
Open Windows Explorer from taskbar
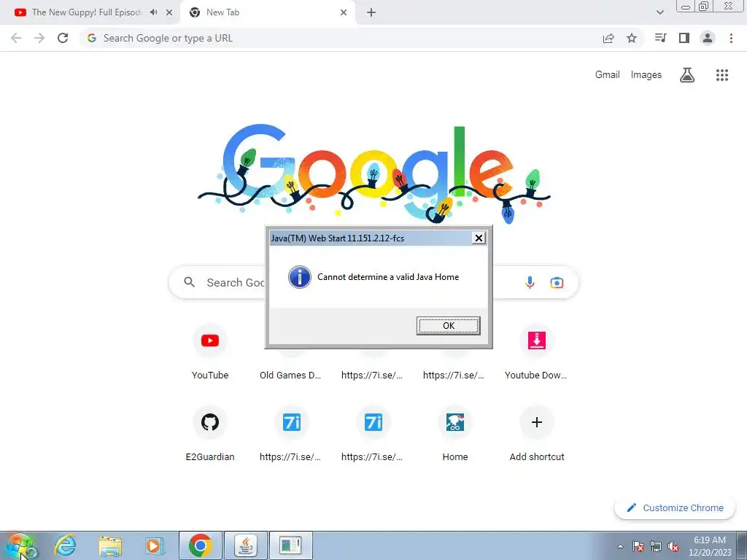[x=110, y=545]
